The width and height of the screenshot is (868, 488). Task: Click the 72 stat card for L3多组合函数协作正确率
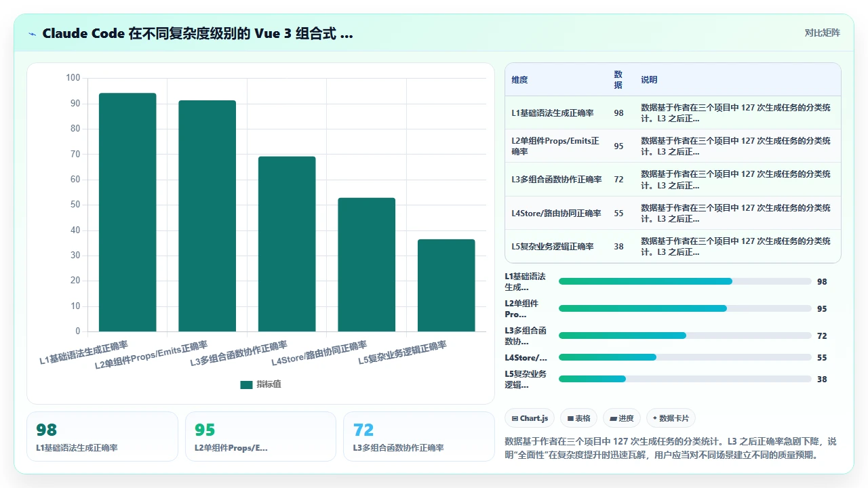tap(419, 436)
